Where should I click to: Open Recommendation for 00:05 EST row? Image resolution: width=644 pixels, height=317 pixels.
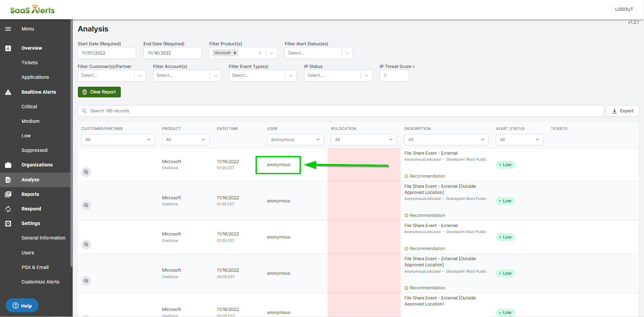coord(425,288)
